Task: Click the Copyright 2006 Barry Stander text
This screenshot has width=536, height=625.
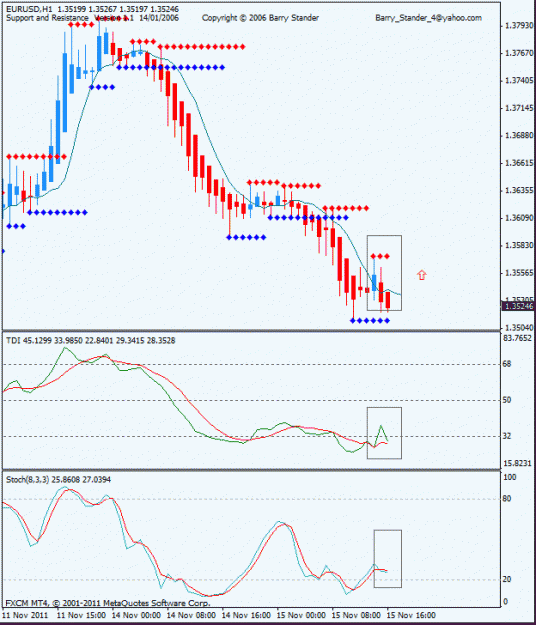Action: [x=260, y=18]
